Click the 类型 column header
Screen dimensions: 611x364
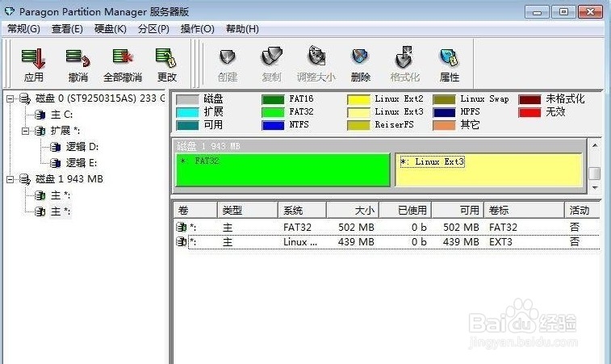click(248, 211)
